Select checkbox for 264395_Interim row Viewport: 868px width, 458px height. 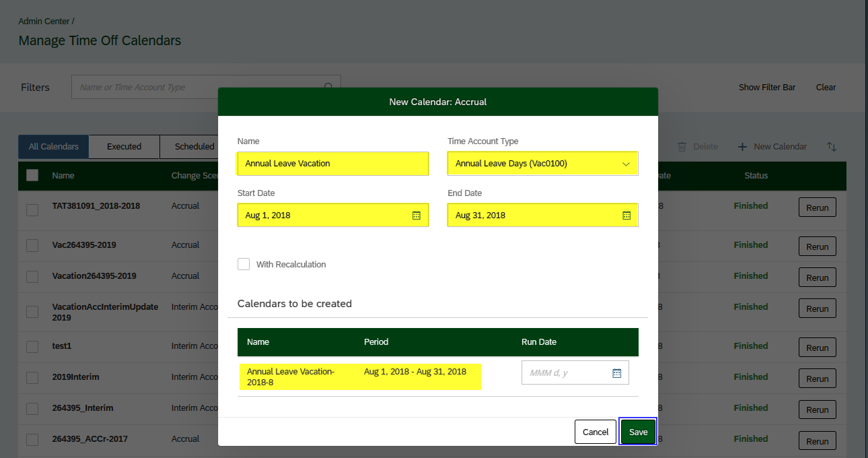[32, 408]
